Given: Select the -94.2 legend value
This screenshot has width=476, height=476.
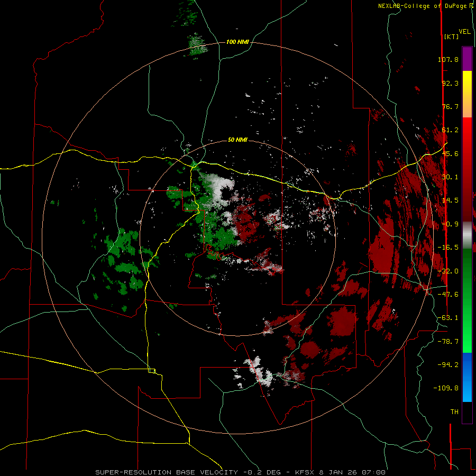Looking at the screenshot, I should click(448, 365).
